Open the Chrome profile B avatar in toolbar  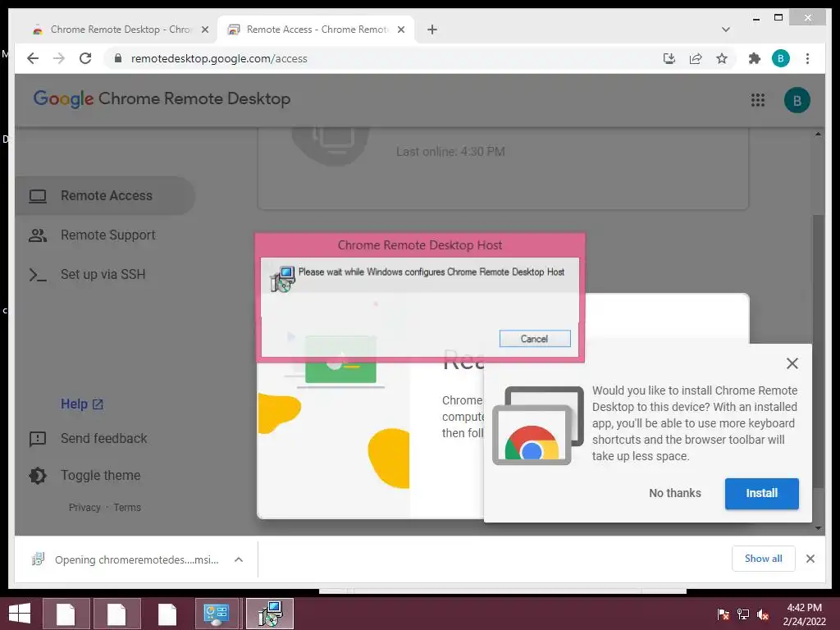tap(781, 58)
